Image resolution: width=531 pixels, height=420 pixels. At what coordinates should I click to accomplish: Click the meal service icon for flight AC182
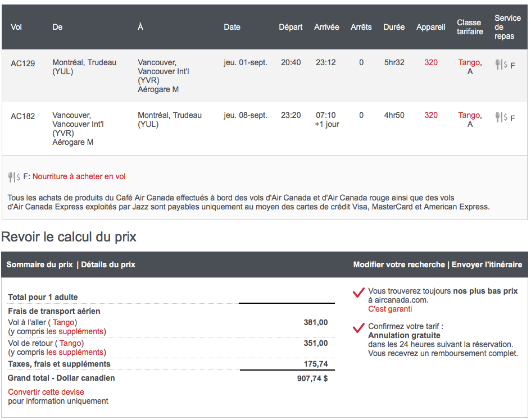(x=501, y=117)
